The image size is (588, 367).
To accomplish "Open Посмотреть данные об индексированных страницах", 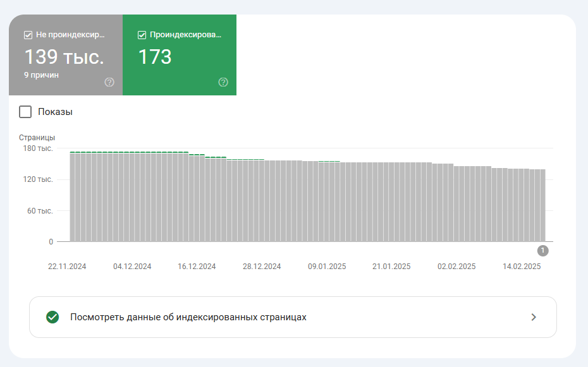I will pos(188,317).
